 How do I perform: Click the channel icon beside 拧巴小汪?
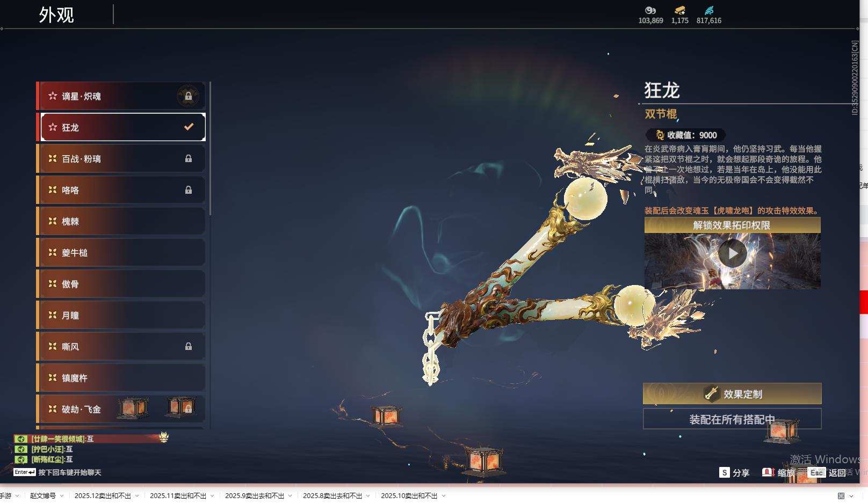point(21,449)
